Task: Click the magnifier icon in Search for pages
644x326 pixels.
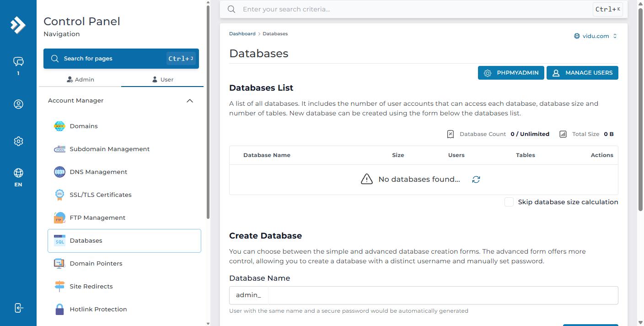Action: point(55,59)
